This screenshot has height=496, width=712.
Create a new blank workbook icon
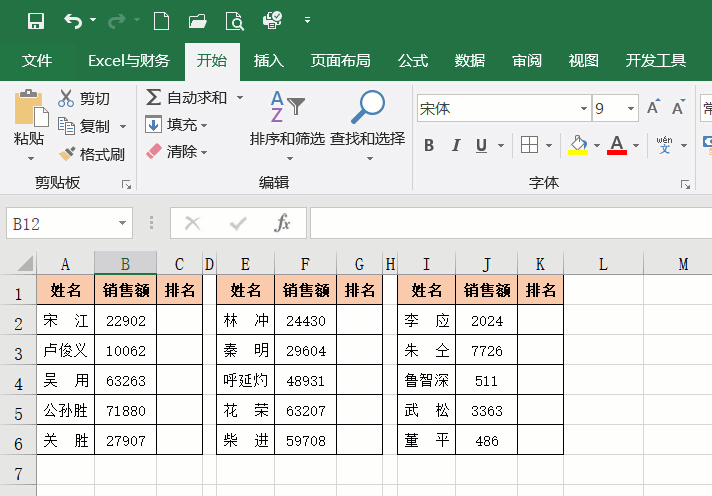click(161, 21)
